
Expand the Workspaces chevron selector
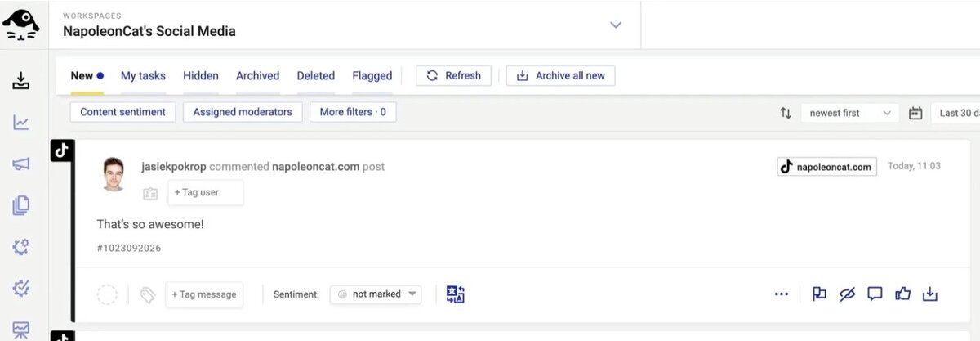tap(616, 25)
